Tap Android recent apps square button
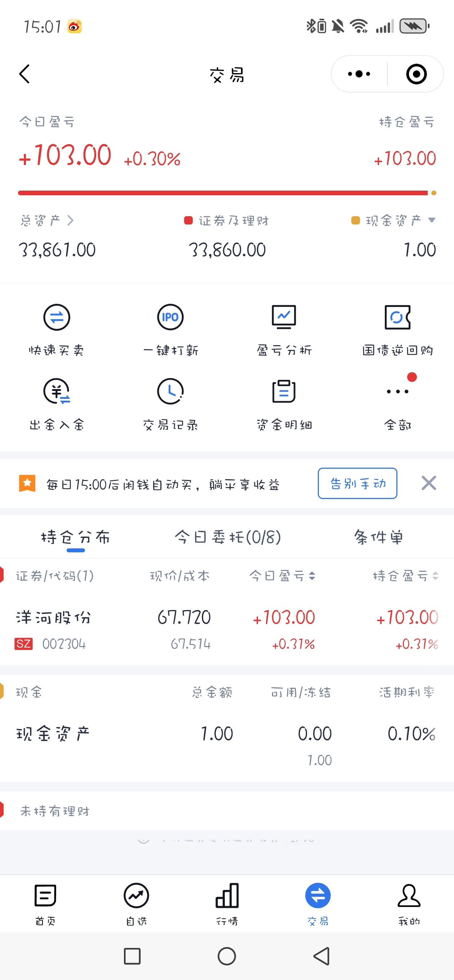Image resolution: width=454 pixels, height=980 pixels. (x=132, y=956)
